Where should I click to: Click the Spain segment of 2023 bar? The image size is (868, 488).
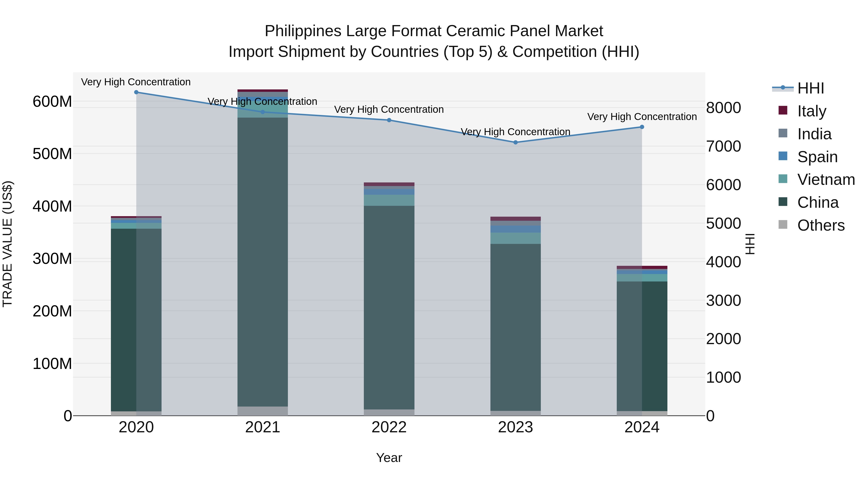point(515,229)
